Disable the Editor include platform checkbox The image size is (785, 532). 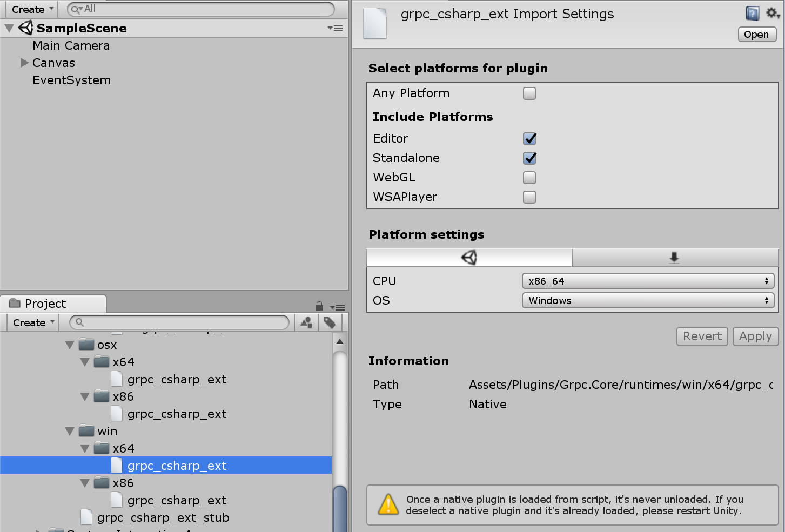tap(529, 139)
